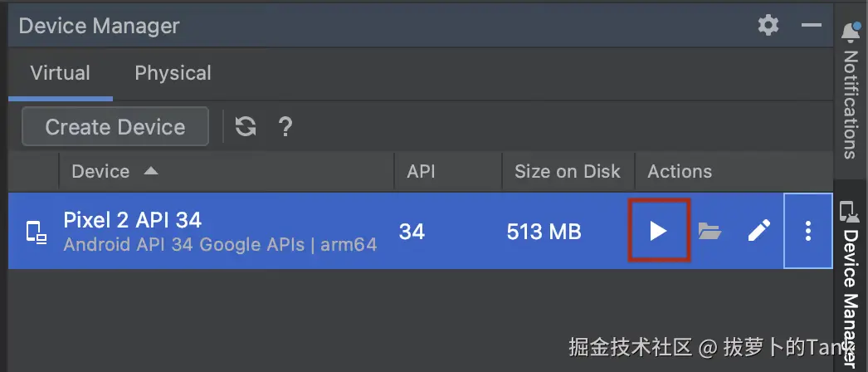Open the Device Manager gear settings

click(x=768, y=26)
